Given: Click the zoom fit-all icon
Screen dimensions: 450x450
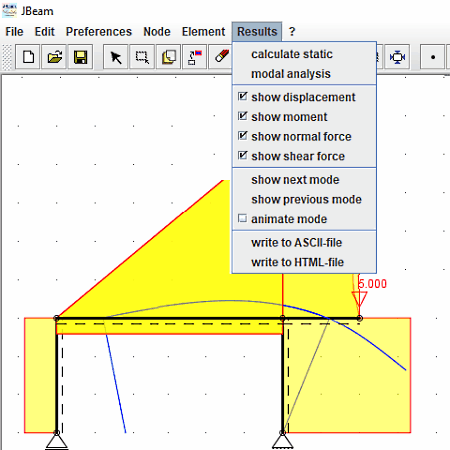Looking at the screenshot, I should click(x=397, y=57).
